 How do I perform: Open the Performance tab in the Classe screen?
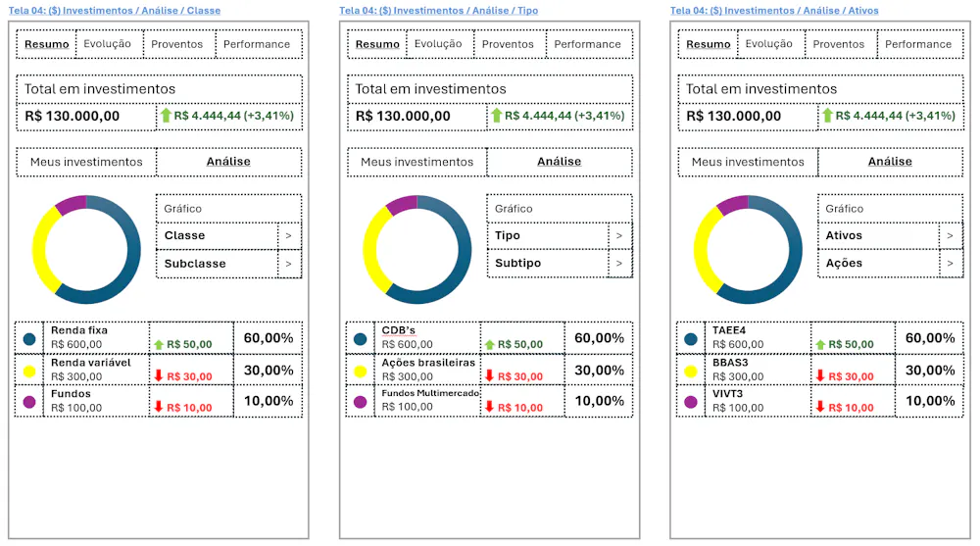257,44
